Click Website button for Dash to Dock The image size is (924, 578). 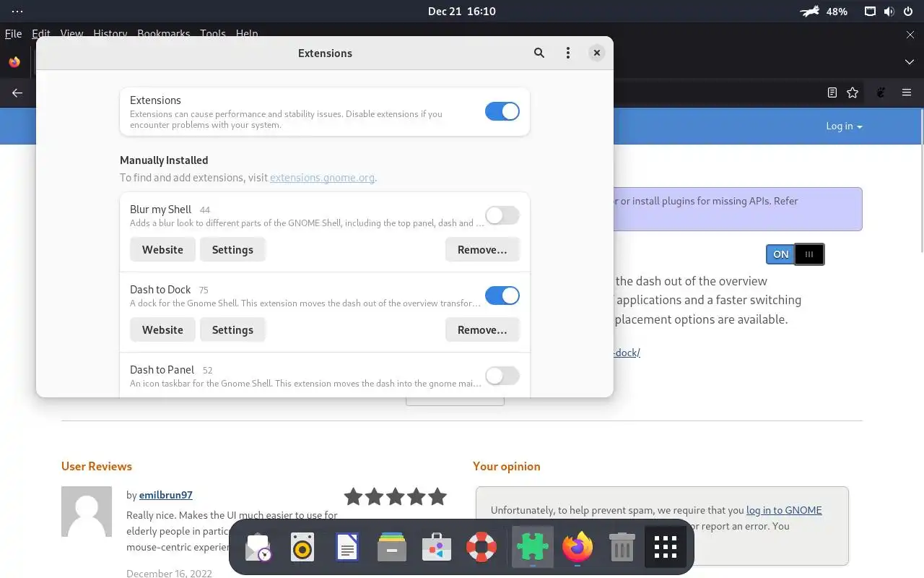[x=162, y=329]
